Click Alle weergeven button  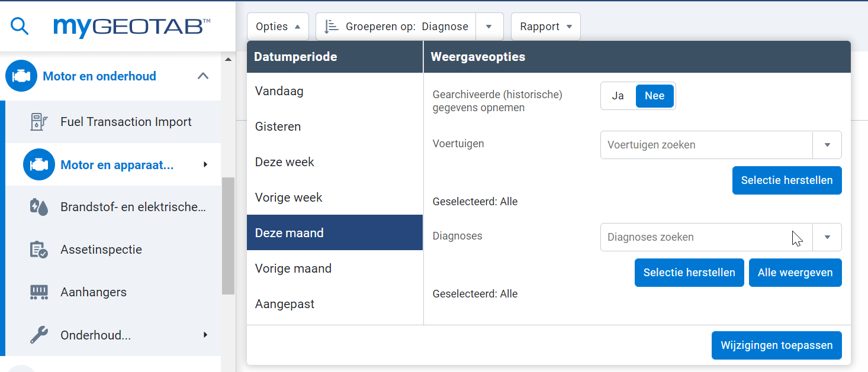[795, 273]
